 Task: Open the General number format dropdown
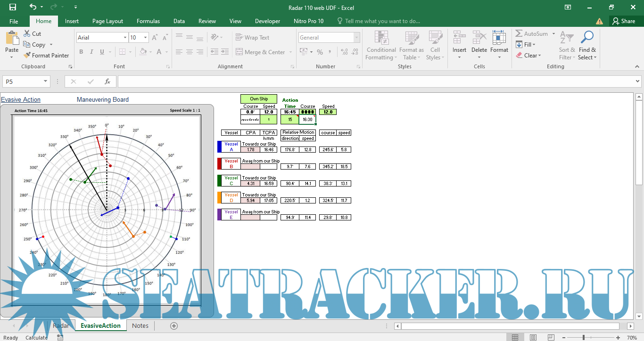click(356, 38)
